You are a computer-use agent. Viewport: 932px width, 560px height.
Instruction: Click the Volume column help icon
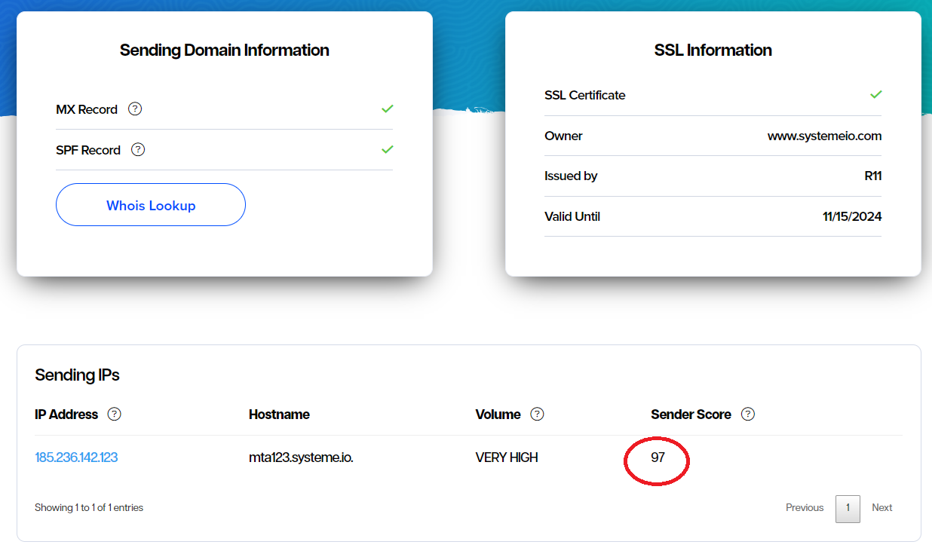(537, 414)
